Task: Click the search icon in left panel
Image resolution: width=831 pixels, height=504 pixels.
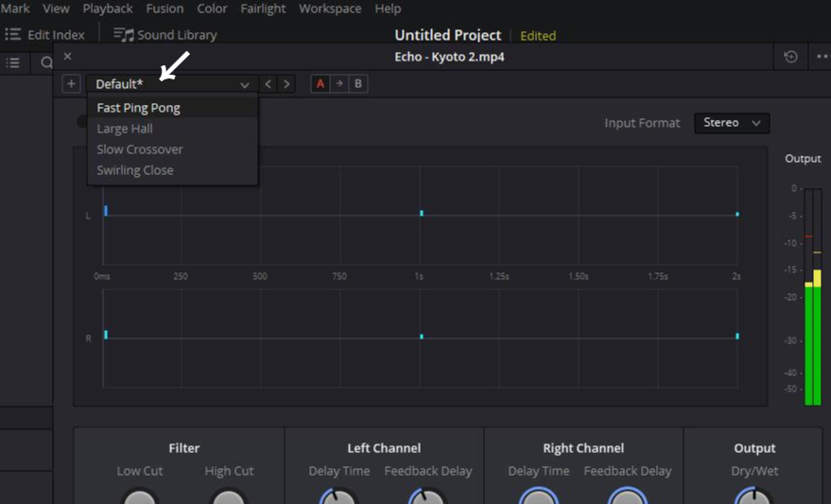Action: [x=46, y=62]
